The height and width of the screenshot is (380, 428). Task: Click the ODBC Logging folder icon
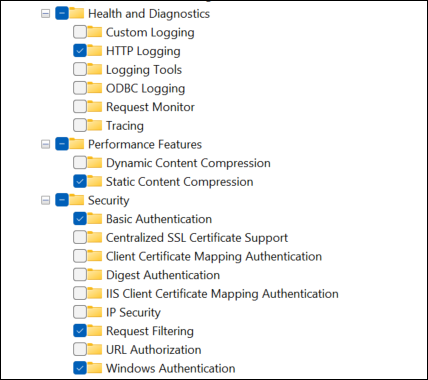[x=95, y=88]
